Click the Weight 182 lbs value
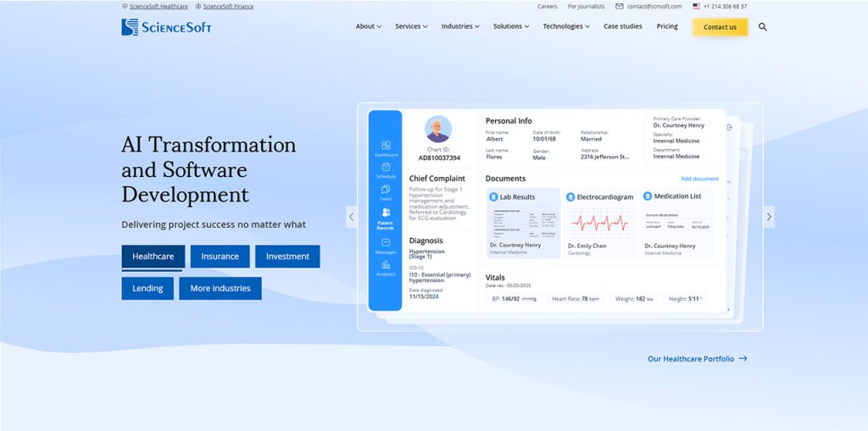The image size is (868, 431). click(634, 299)
